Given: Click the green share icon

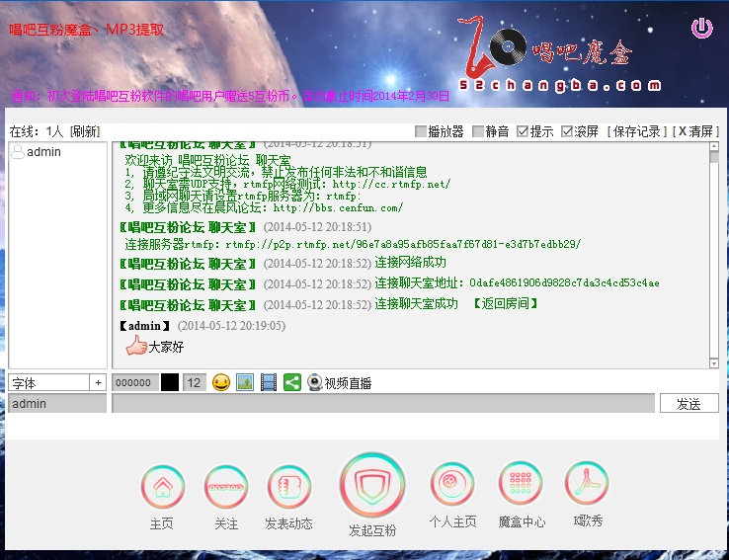Looking at the screenshot, I should (291, 382).
